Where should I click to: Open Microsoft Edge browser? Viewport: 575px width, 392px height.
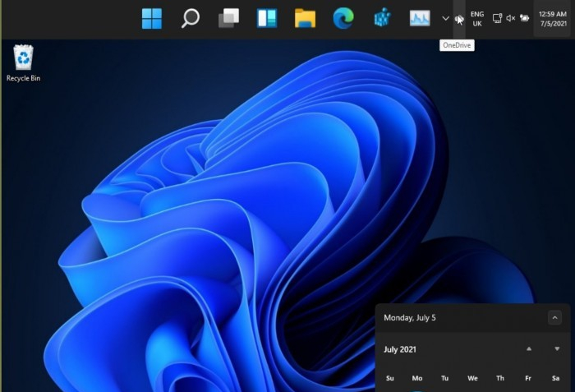point(343,18)
